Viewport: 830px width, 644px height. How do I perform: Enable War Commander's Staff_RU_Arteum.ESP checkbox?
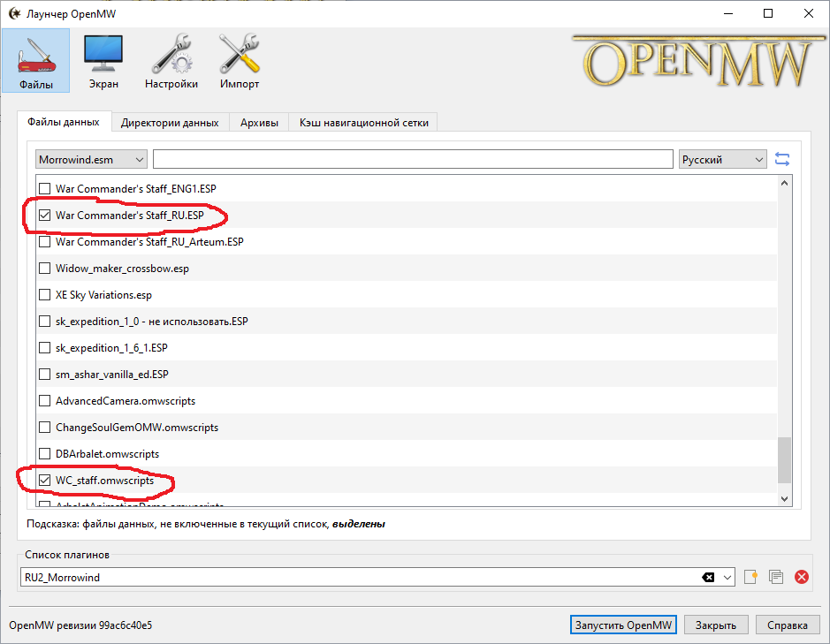coord(45,242)
